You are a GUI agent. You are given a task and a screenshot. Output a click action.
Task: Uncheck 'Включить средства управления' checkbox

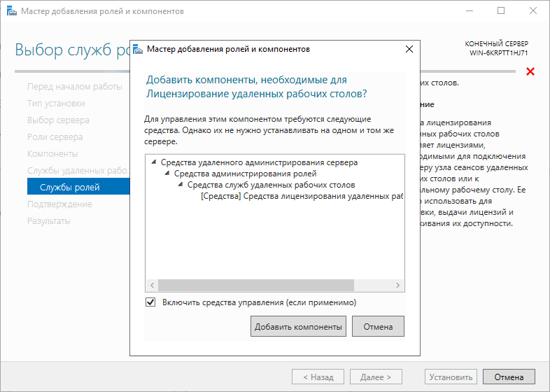click(150, 302)
